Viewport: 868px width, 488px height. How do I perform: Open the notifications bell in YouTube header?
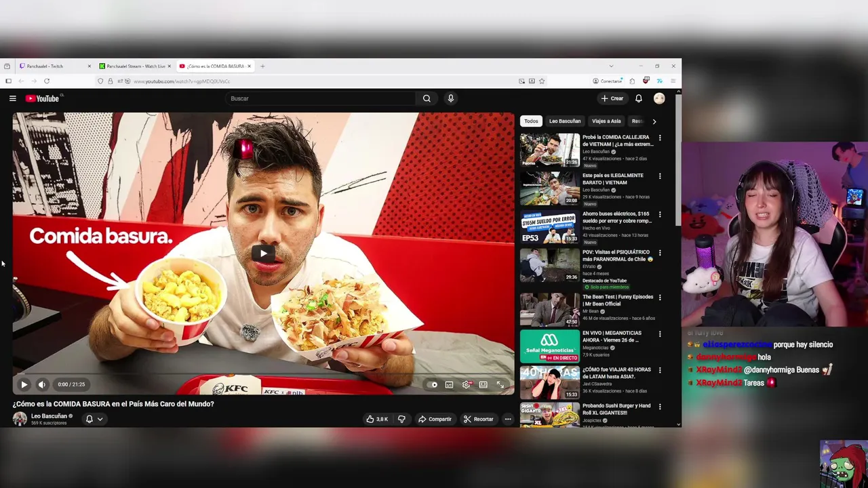click(x=638, y=98)
